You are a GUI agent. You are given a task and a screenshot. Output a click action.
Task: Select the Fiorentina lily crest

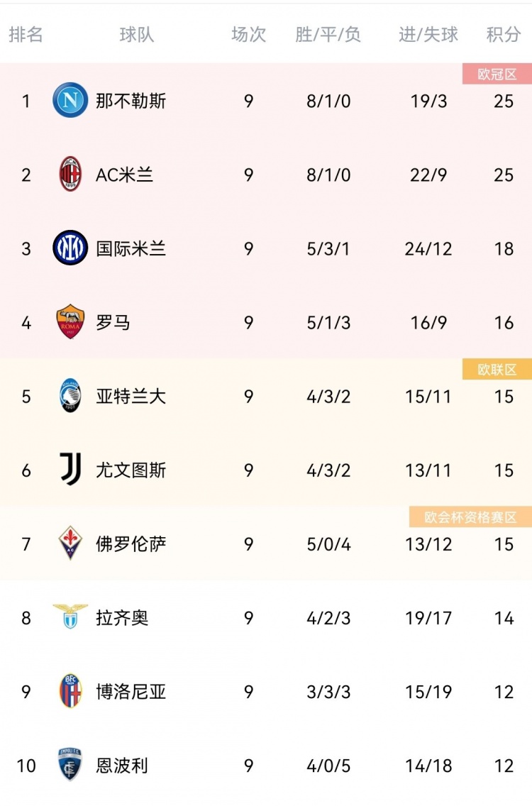click(x=70, y=543)
